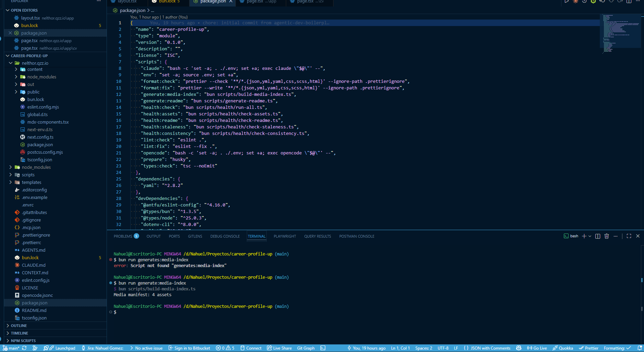Click graph icon next to sync in status bar
Viewport: 644px width, 352px height.
pyautogui.click(x=35, y=348)
